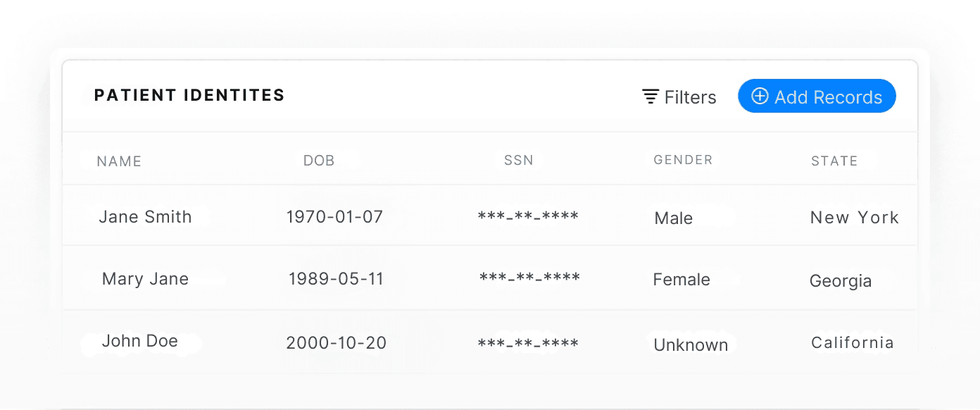Select the Mary Jane patient name
Screen dimensions: 980x410
144,278
